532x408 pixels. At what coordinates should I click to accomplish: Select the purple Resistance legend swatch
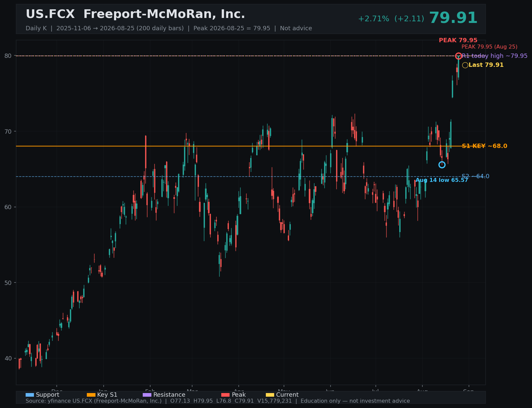147,395
